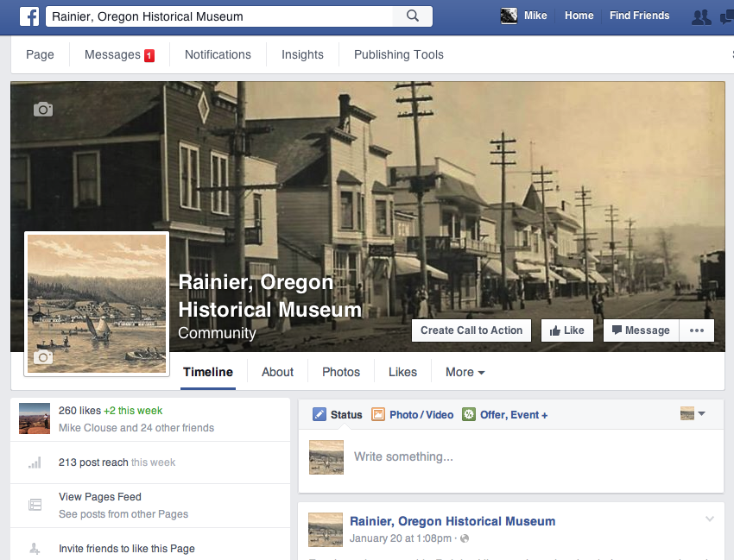Open Messages in the page menu
This screenshot has height=560, width=734.
[118, 54]
